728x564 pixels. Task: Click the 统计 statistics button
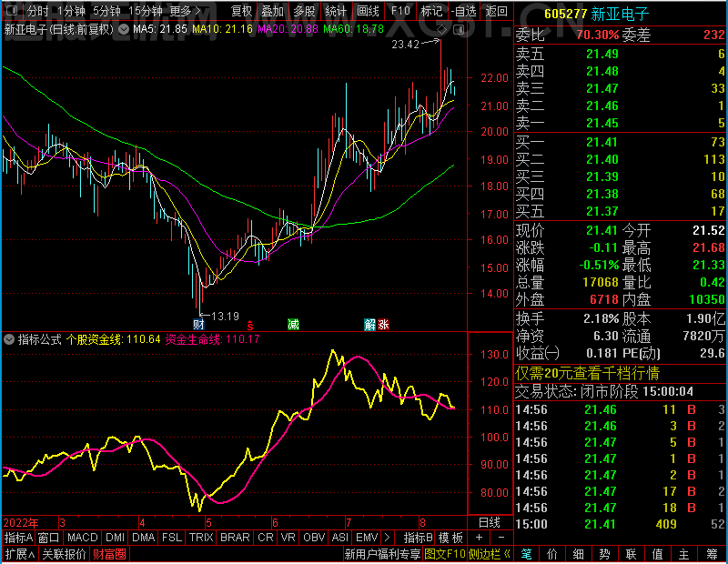pos(336,11)
